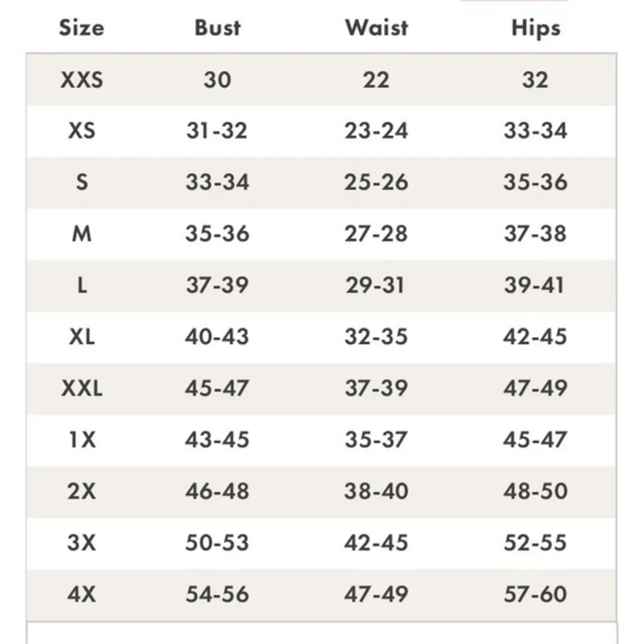Screen dimensions: 644x644
Task: Select the Waist column header
Action: coord(376,28)
